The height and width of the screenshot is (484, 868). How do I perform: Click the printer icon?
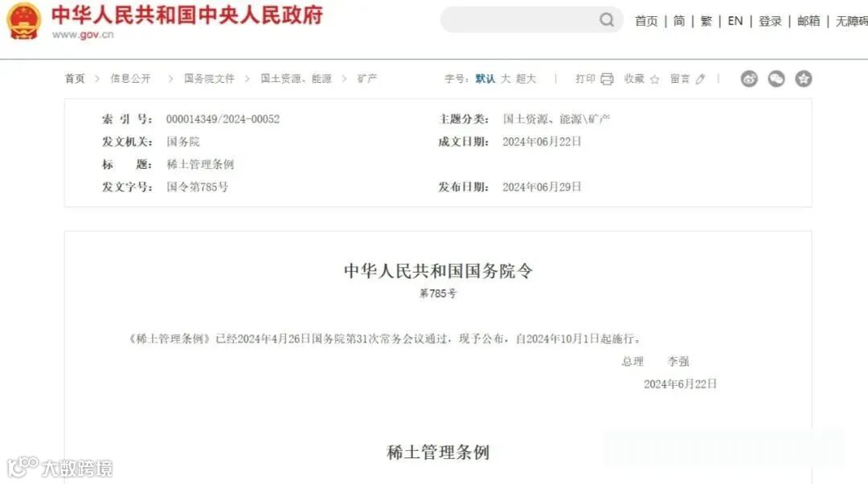click(x=607, y=79)
